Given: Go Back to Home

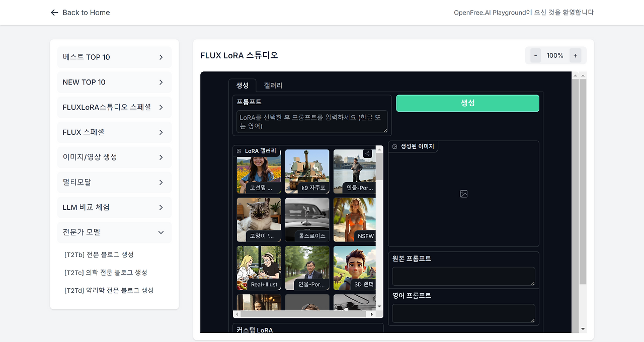Looking at the screenshot, I should point(80,13).
